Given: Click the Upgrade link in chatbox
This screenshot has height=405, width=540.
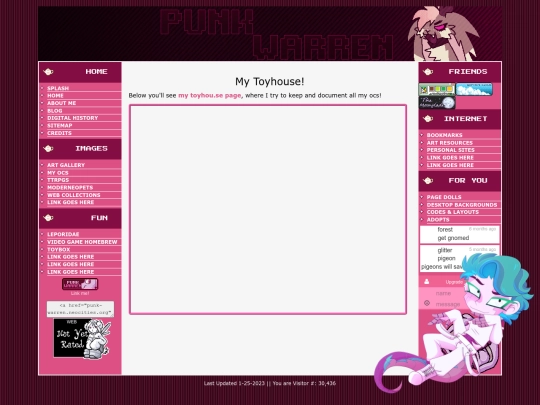Looking at the screenshot, I should pos(454,282).
